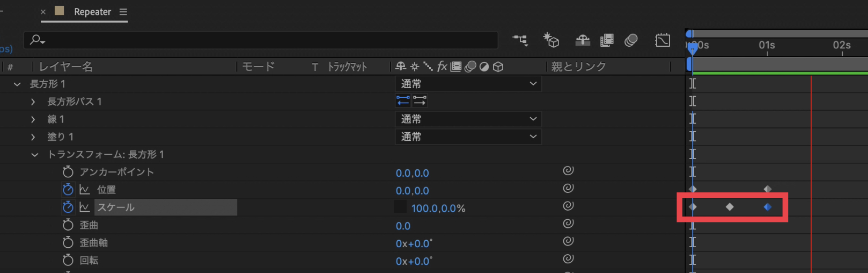This screenshot has width=868, height=273.
Task: Click the Shy column header icon
Action: (401, 67)
